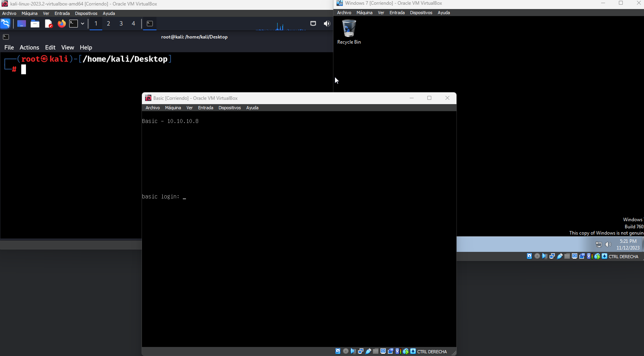
Task: Open Entrada menu in Basic VM window
Action: (x=206, y=108)
